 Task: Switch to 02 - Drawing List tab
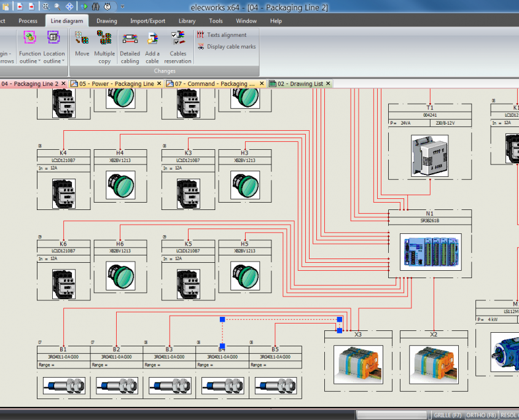tap(300, 84)
